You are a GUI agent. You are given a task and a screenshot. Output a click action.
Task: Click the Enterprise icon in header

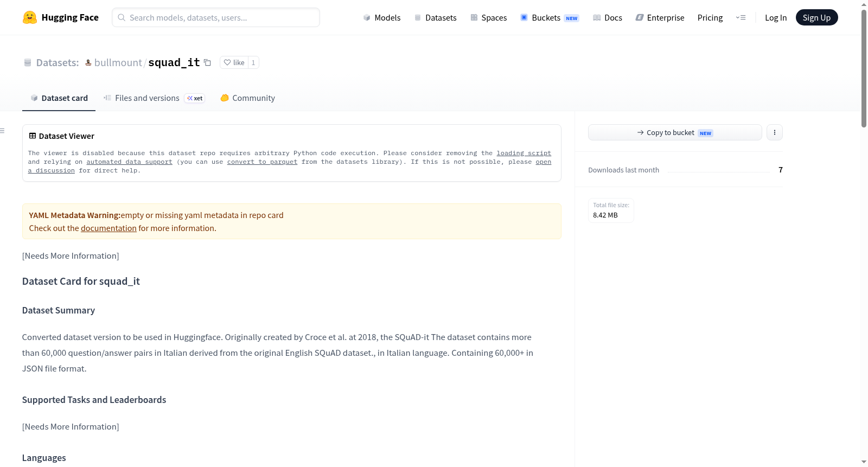point(640,17)
